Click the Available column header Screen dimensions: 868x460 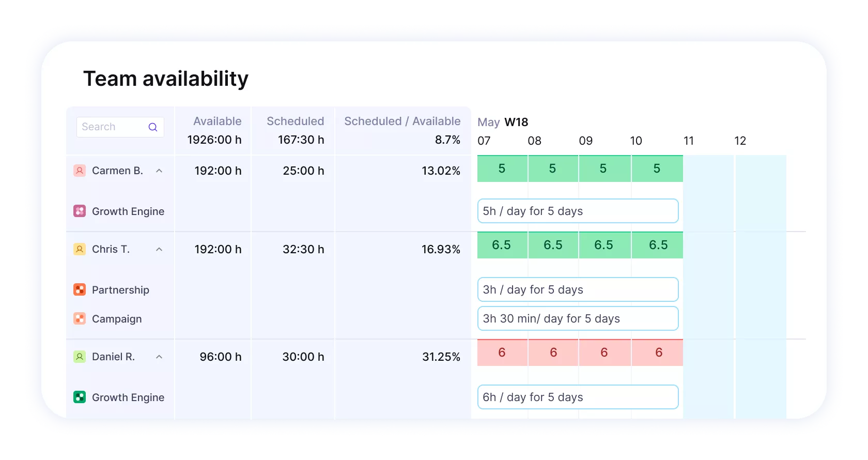coord(217,121)
